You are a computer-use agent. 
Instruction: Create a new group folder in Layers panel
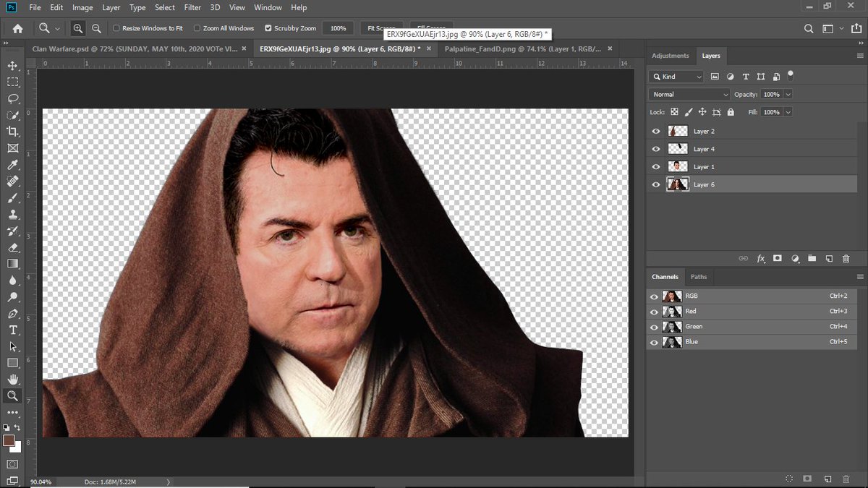pyautogui.click(x=812, y=258)
